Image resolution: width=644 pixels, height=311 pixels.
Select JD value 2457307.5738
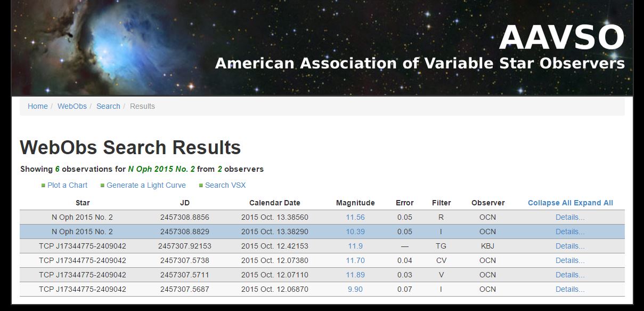185,260
